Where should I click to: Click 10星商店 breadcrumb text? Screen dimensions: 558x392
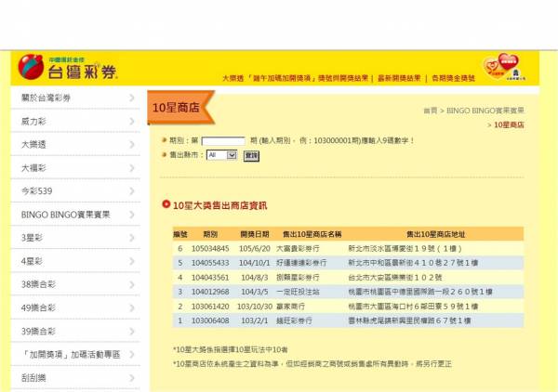click(509, 124)
